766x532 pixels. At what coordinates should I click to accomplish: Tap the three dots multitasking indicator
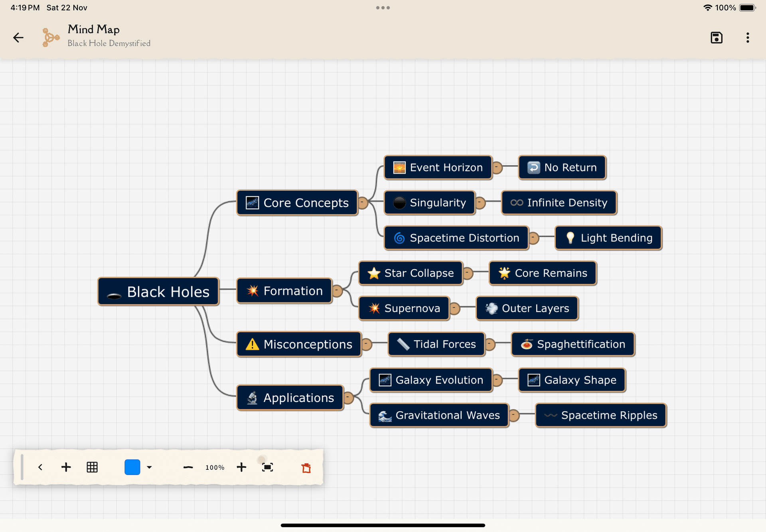tap(383, 8)
